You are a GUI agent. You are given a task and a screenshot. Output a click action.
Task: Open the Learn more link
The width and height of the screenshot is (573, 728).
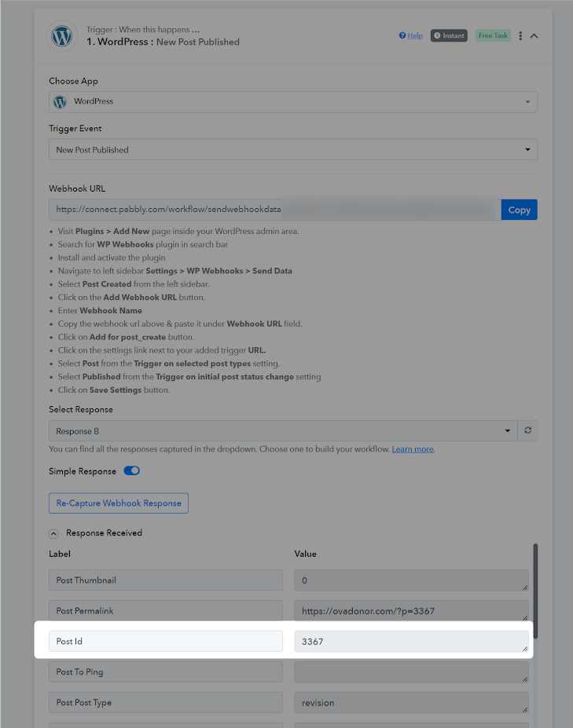(413, 449)
